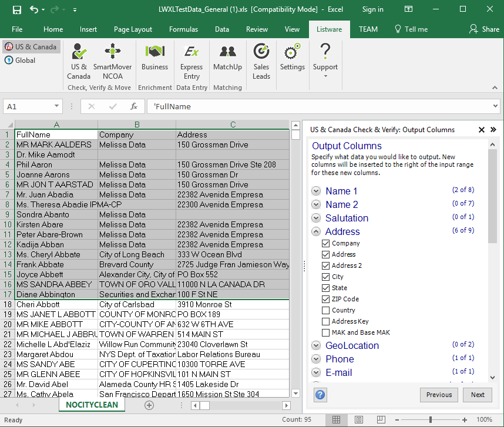Select the NOCITYCLEAN sheet tab
Image resolution: width=504 pixels, height=427 pixels.
point(92,405)
